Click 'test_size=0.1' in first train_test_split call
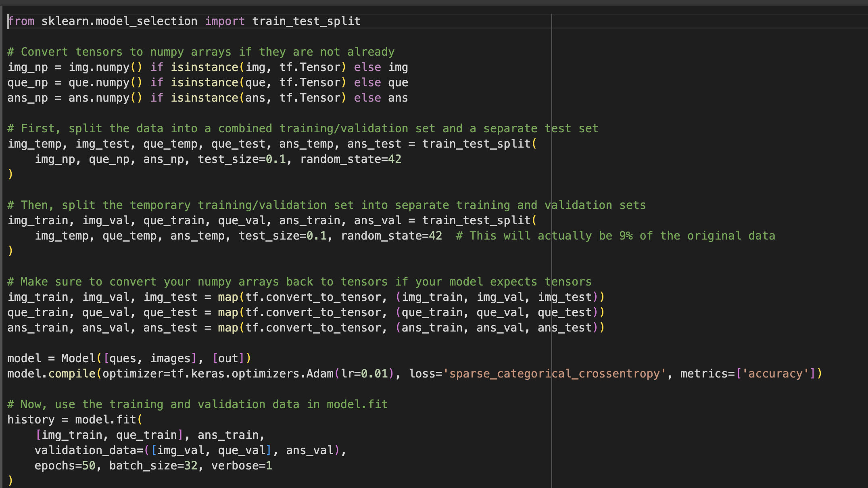Viewport: 868px width, 488px height. tap(242, 159)
